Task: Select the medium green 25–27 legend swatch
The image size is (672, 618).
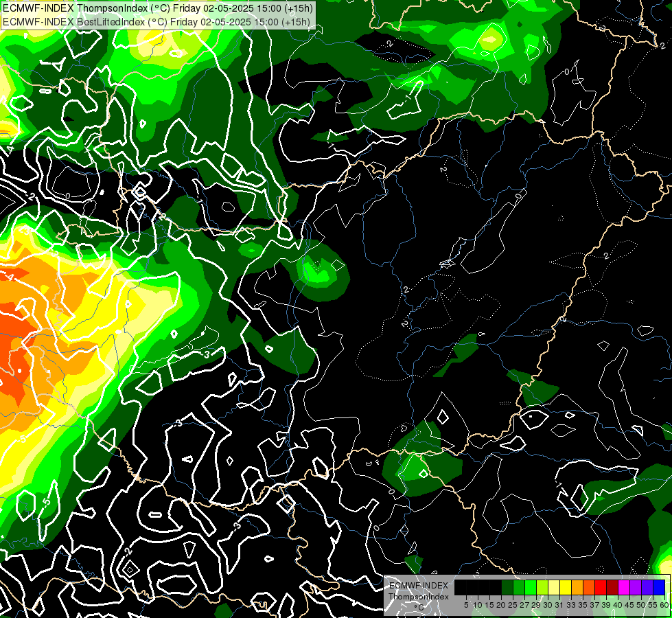Action: [x=519, y=587]
